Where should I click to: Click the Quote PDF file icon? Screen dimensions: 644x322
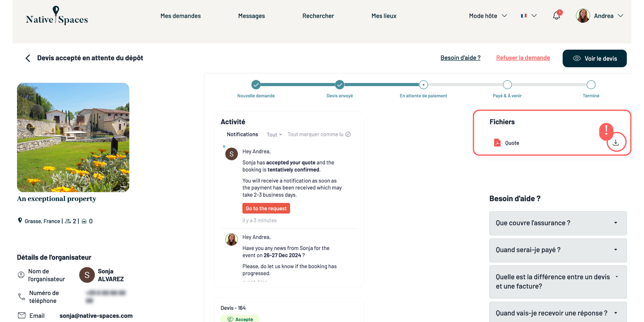click(497, 143)
